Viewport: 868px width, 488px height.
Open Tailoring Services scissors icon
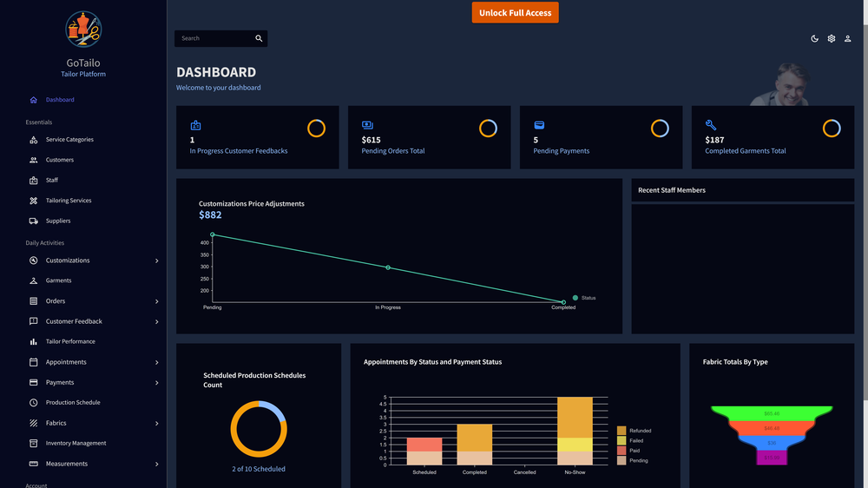(x=33, y=201)
